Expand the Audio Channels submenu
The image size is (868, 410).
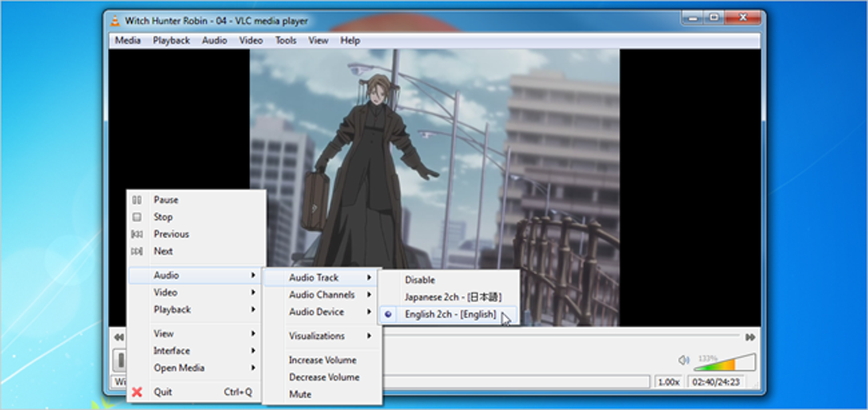[x=322, y=294]
